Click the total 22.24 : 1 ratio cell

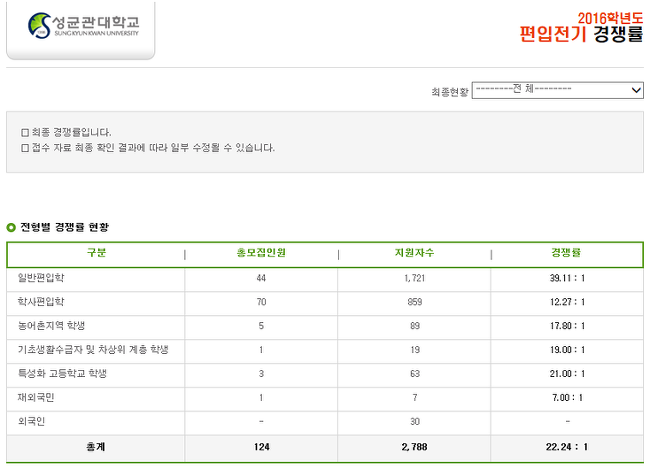(567, 447)
